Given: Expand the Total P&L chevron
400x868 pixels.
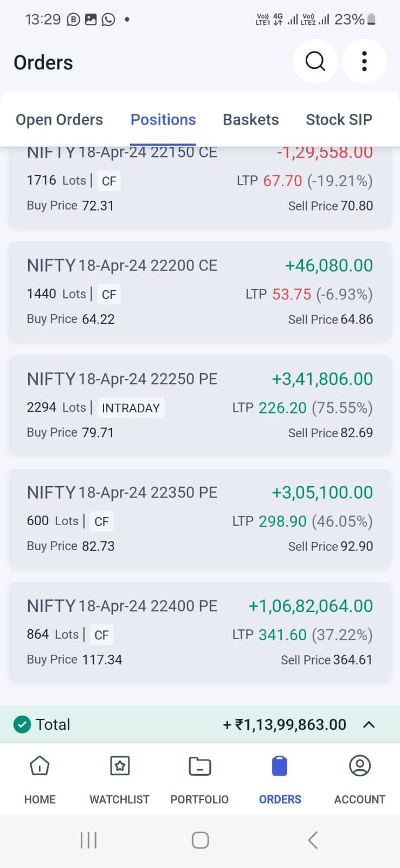Looking at the screenshot, I should click(x=369, y=724).
